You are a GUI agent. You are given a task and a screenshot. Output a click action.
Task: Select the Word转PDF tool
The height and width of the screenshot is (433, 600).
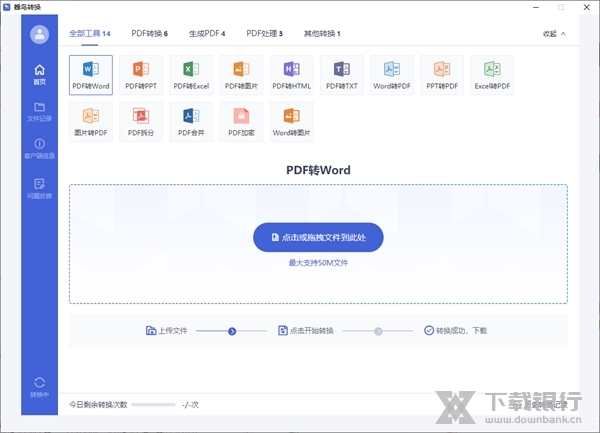[392, 75]
